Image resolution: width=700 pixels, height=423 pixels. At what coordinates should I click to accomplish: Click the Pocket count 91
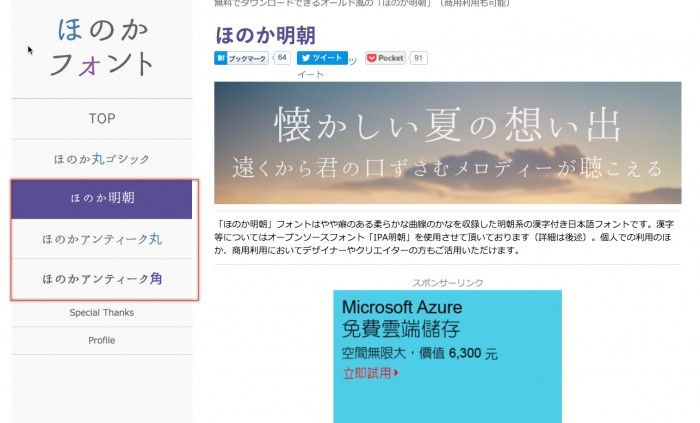[x=418, y=58]
